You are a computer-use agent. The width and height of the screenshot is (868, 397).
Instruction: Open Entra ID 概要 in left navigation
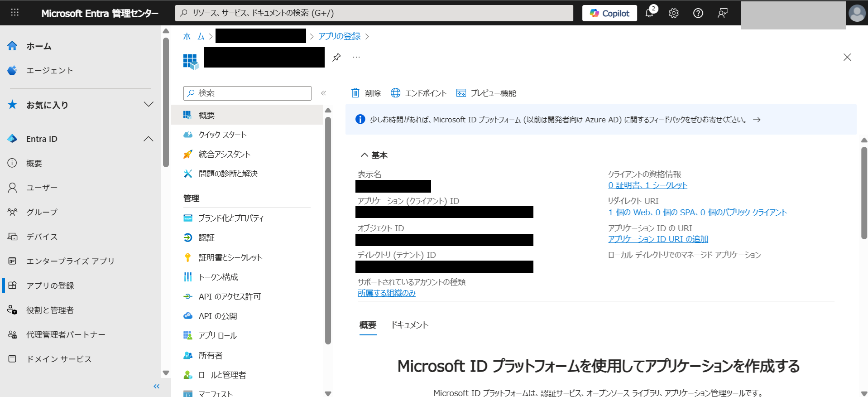pyautogui.click(x=34, y=163)
